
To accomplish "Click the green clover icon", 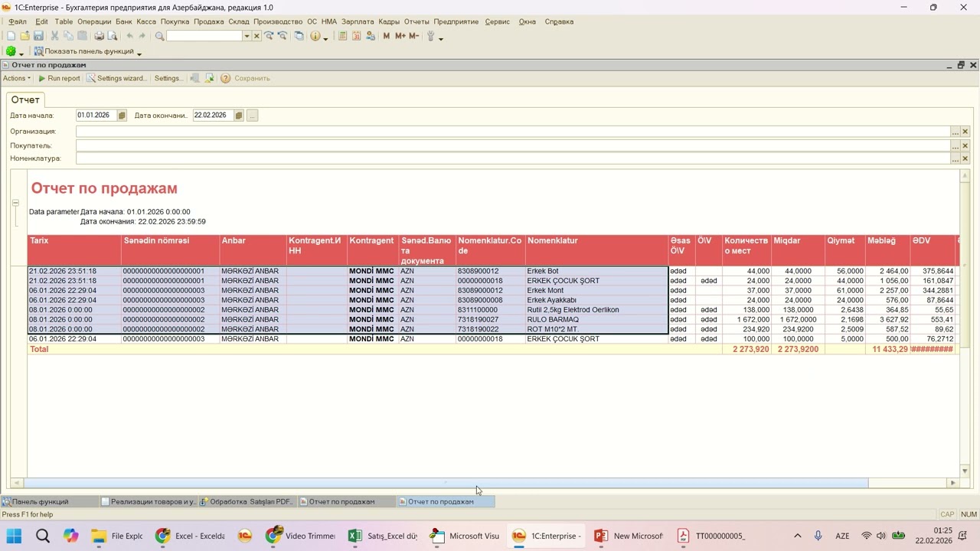I will tap(11, 51).
